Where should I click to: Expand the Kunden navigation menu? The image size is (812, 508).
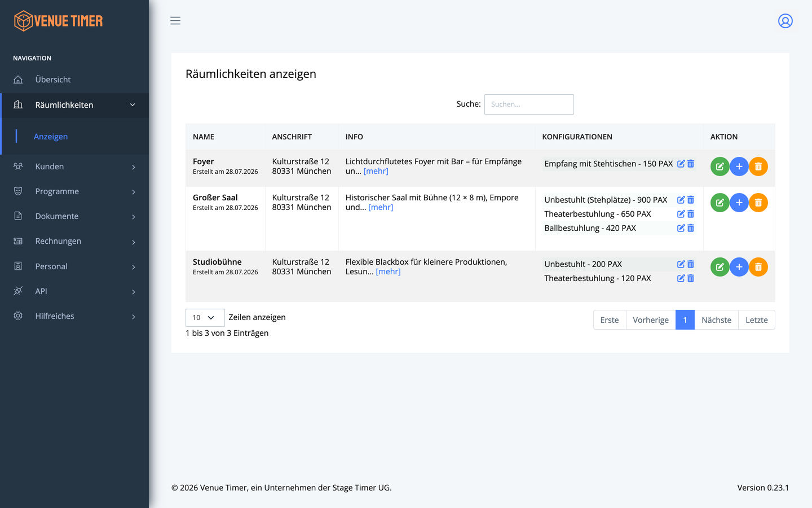(x=74, y=167)
